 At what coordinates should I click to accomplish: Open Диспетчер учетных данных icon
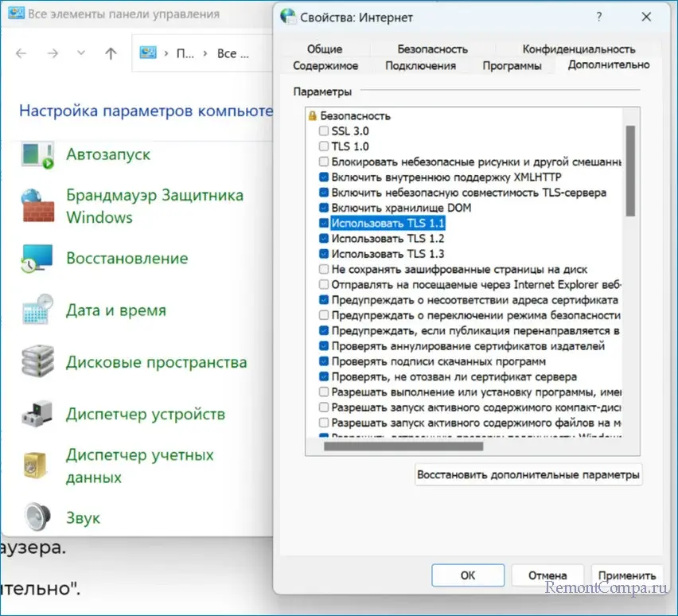37,466
